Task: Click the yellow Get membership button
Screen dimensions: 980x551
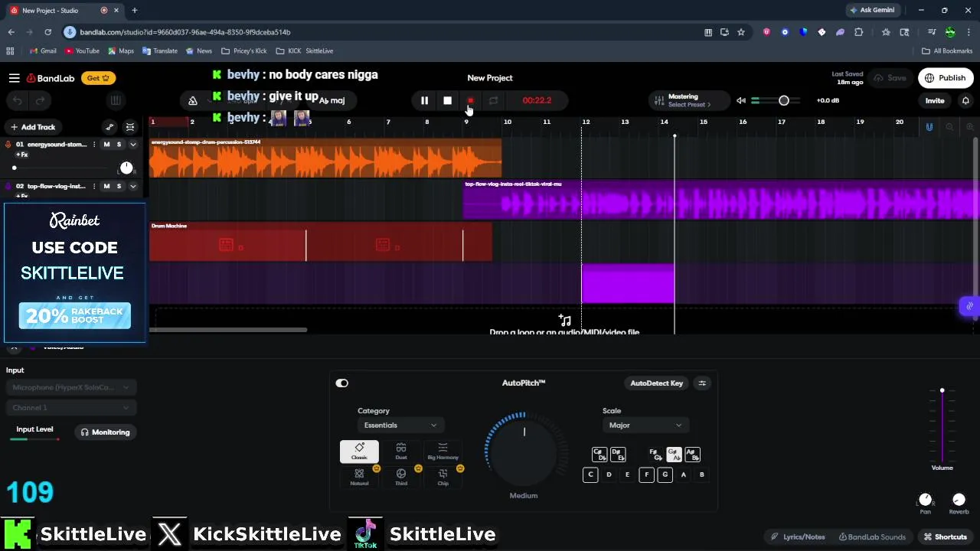Action: click(x=98, y=78)
